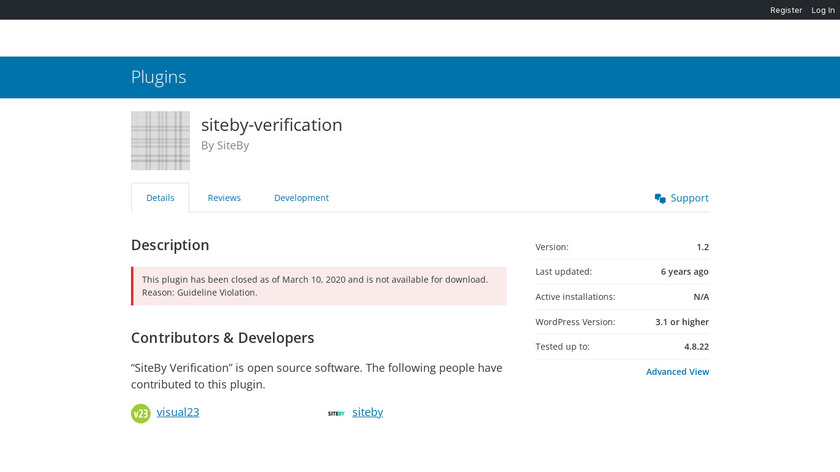The width and height of the screenshot is (840, 472).
Task: Click the siteby-verification plugin title
Action: (x=272, y=125)
